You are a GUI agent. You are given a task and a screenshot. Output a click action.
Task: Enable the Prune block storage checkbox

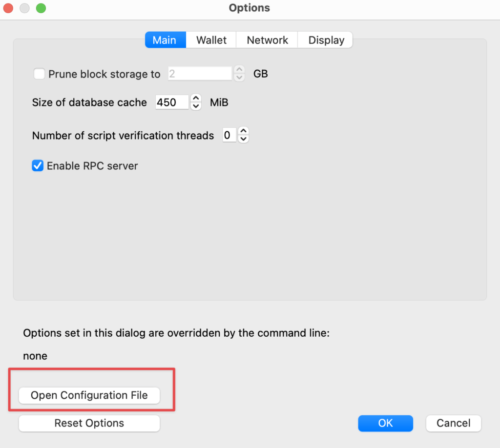coord(39,74)
